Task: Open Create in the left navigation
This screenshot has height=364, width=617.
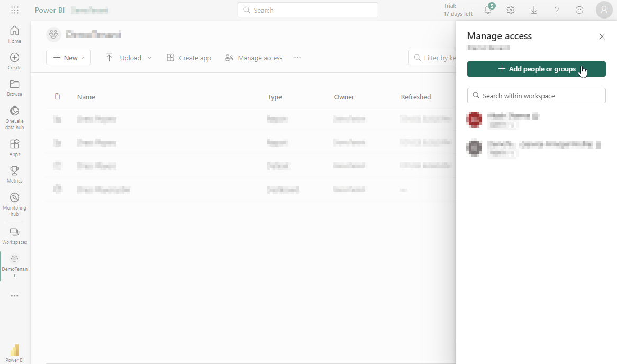Action: (x=15, y=61)
